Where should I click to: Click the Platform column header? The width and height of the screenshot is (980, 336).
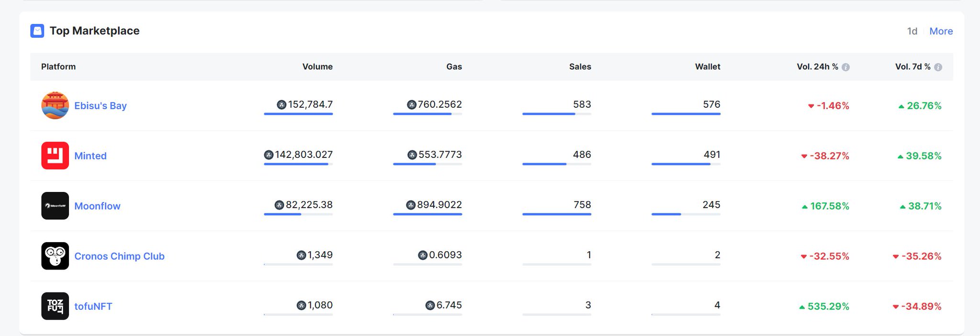tap(58, 67)
